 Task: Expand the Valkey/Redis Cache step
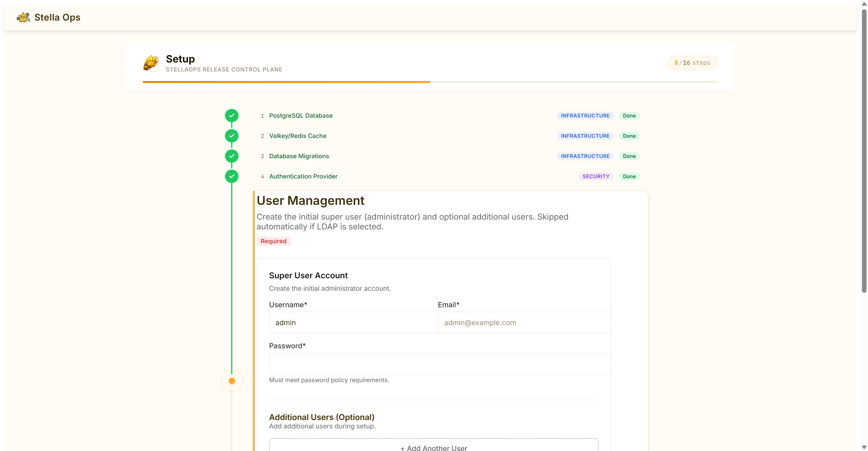click(297, 136)
